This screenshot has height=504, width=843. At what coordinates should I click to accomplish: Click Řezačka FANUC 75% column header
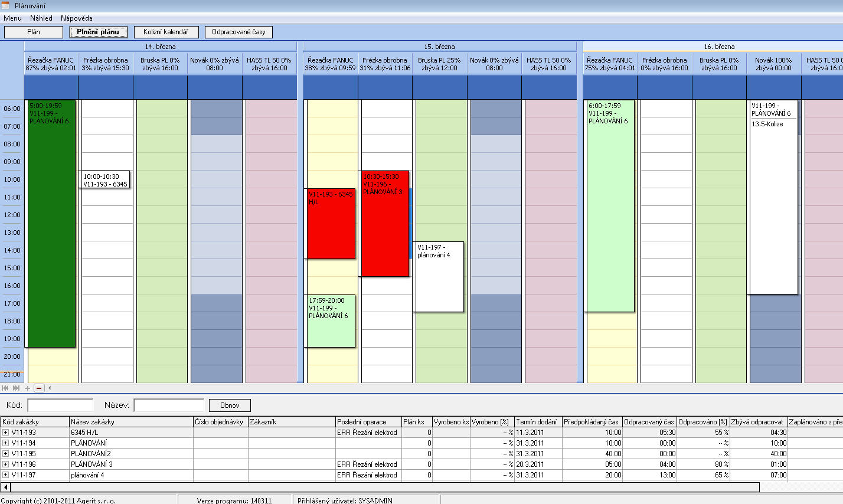[610, 64]
